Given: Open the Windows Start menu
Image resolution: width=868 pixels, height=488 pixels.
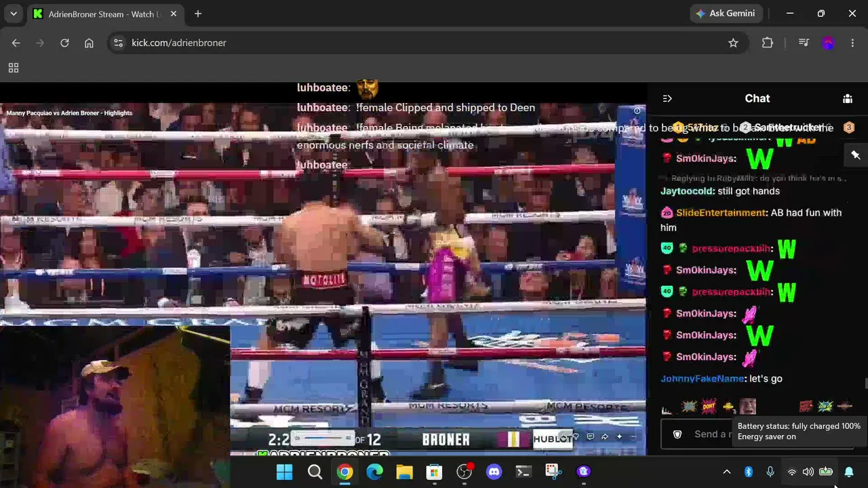Looking at the screenshot, I should (x=285, y=472).
